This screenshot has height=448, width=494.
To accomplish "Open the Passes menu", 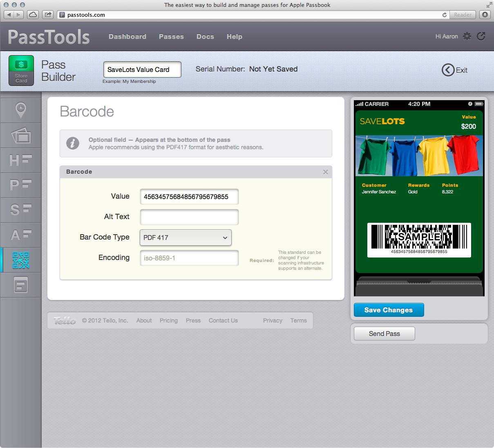I will pyautogui.click(x=171, y=36).
